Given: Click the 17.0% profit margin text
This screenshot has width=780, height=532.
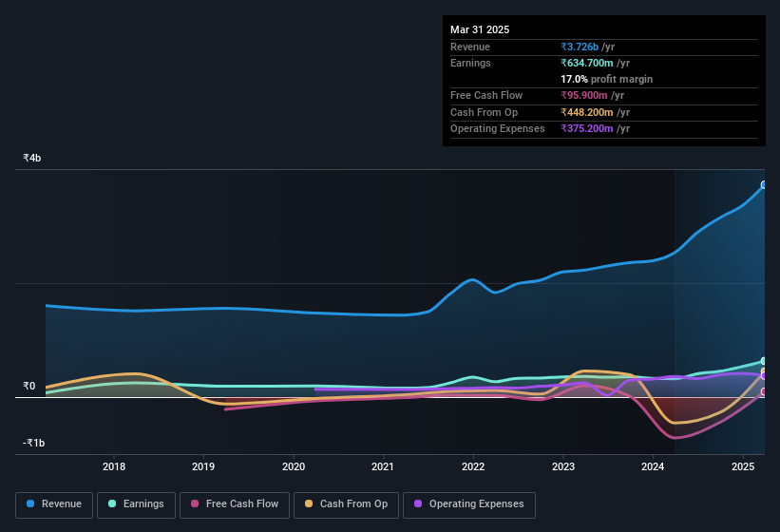Looking at the screenshot, I should tap(606, 79).
